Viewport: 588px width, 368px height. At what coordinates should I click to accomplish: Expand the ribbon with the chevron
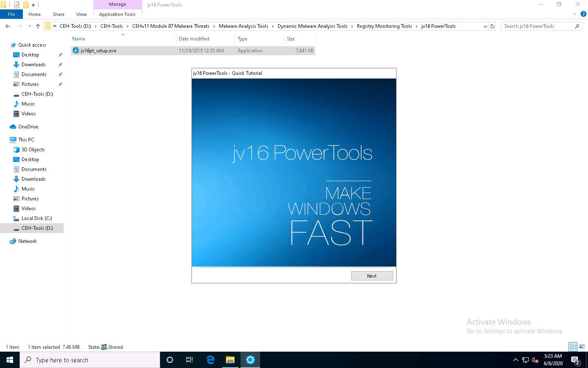(575, 14)
